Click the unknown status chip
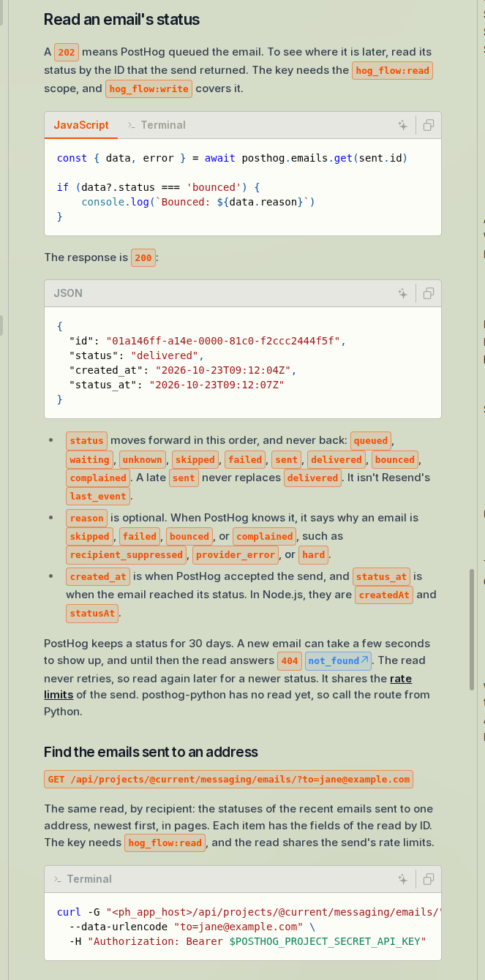Viewport: 485px width, 980px height. coord(142,460)
